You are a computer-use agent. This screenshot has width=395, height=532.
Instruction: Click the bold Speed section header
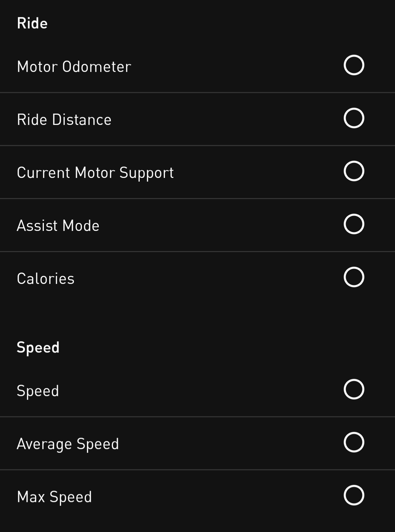click(x=38, y=347)
